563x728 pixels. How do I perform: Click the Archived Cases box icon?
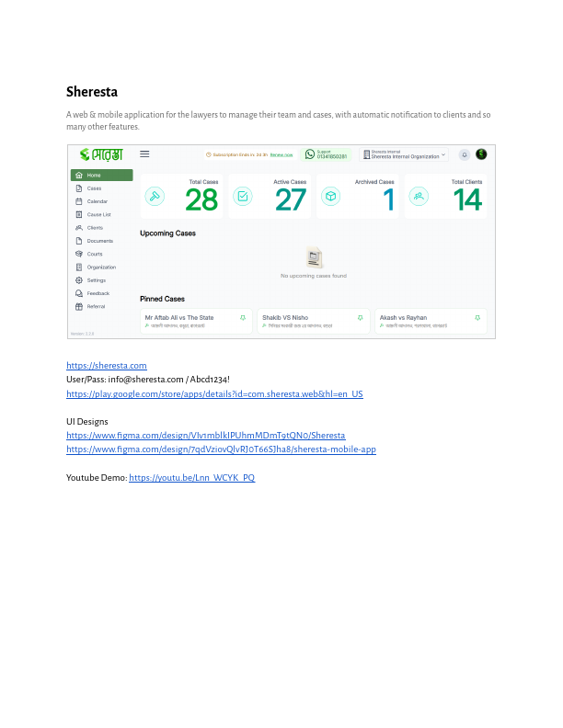point(331,197)
